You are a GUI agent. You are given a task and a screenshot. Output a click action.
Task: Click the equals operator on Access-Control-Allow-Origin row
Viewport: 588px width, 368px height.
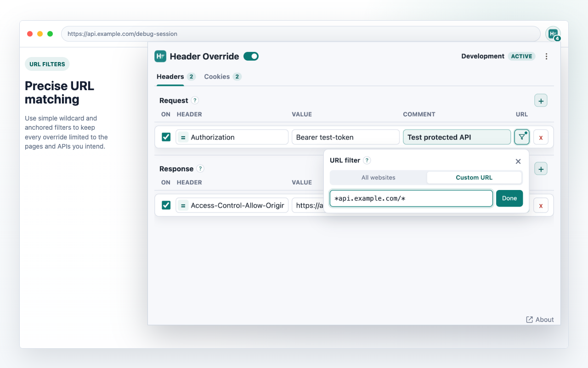point(183,205)
